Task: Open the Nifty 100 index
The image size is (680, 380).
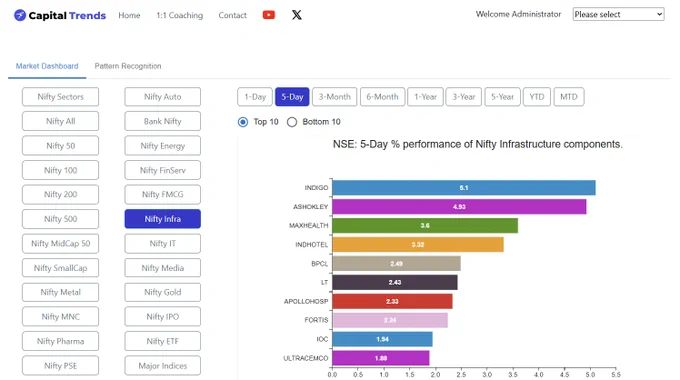Action: click(x=60, y=170)
